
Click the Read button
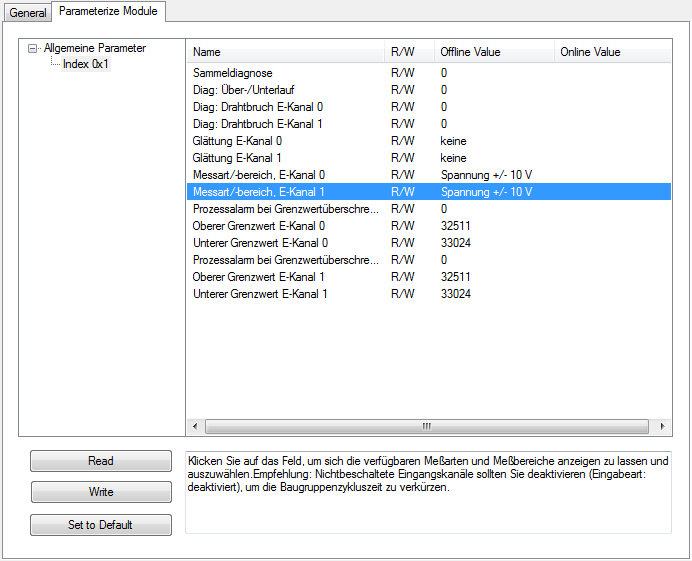tap(101, 461)
